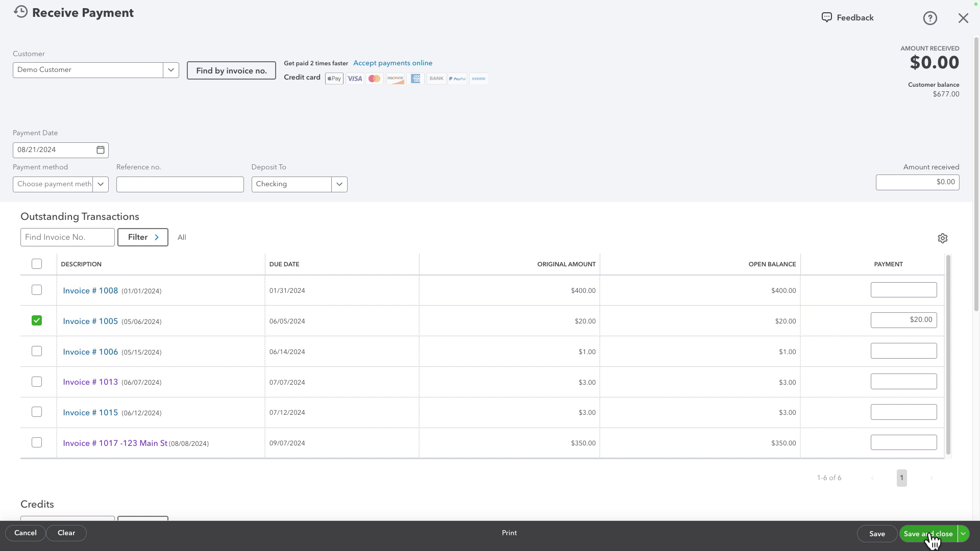
Task: Click the Apple Pay card icon
Action: click(x=334, y=79)
